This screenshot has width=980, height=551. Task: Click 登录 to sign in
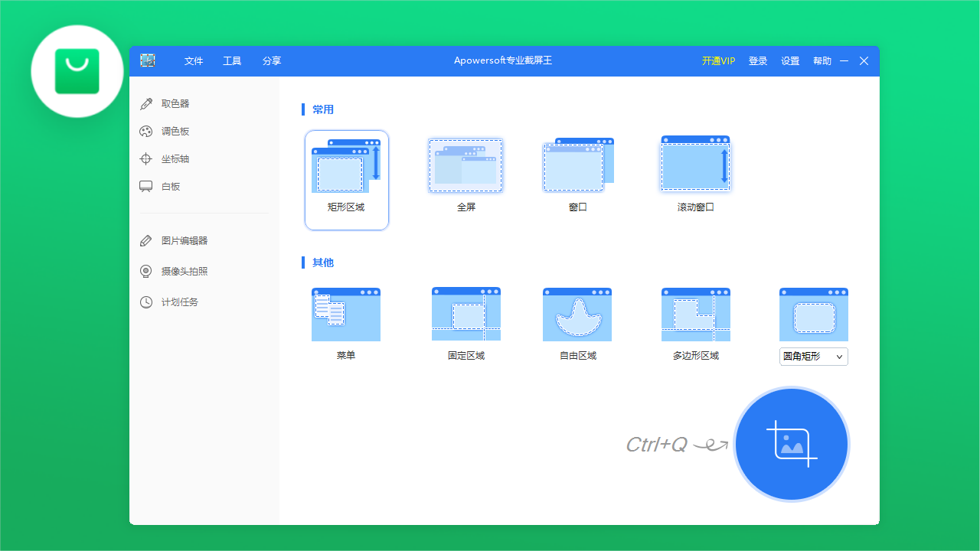[x=758, y=60]
